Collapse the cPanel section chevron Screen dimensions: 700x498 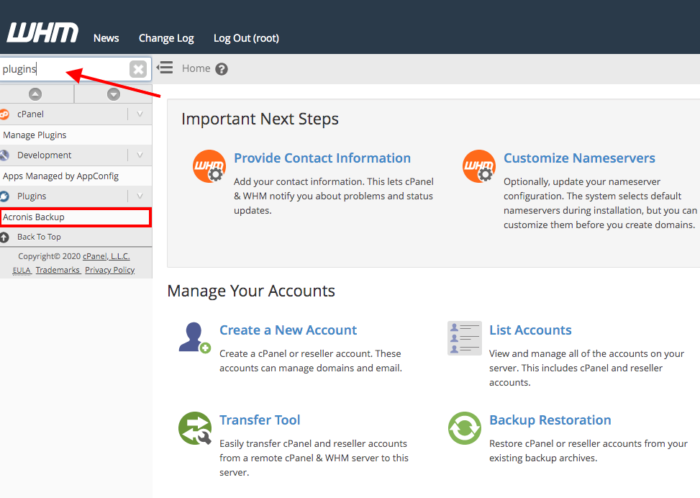(140, 114)
